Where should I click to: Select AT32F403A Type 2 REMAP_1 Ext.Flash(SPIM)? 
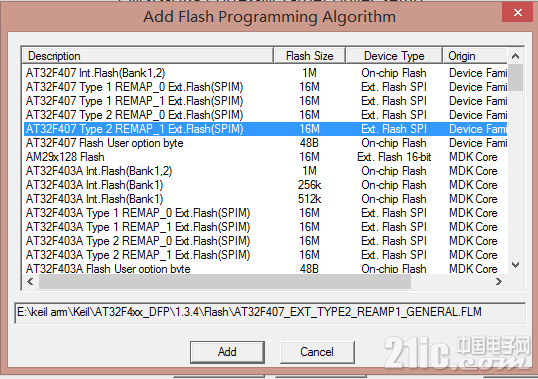click(x=265, y=255)
